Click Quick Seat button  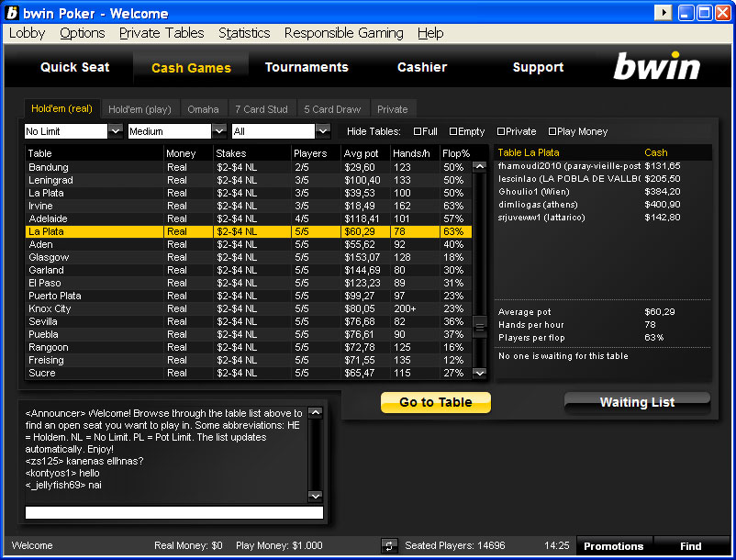pos(75,67)
